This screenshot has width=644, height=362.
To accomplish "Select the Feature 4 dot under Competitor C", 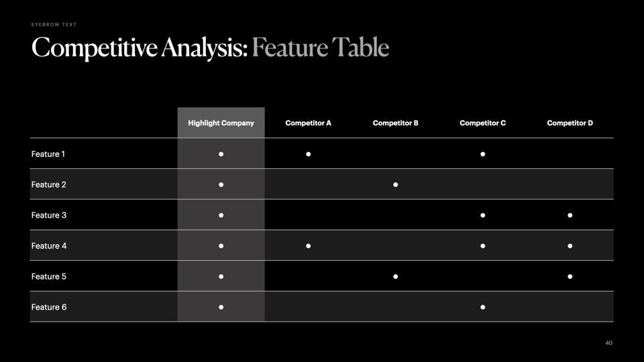I will (483, 246).
